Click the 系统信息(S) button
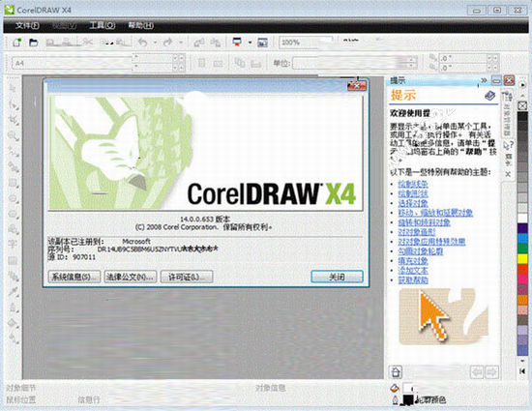This screenshot has width=532, height=411. [x=74, y=277]
